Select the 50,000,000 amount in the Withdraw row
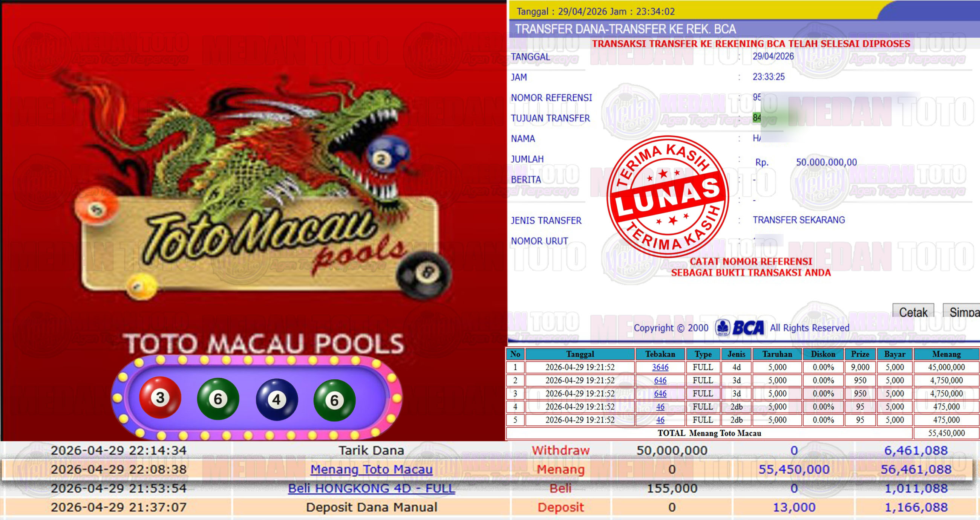This screenshot has width=980, height=520. pos(672,450)
